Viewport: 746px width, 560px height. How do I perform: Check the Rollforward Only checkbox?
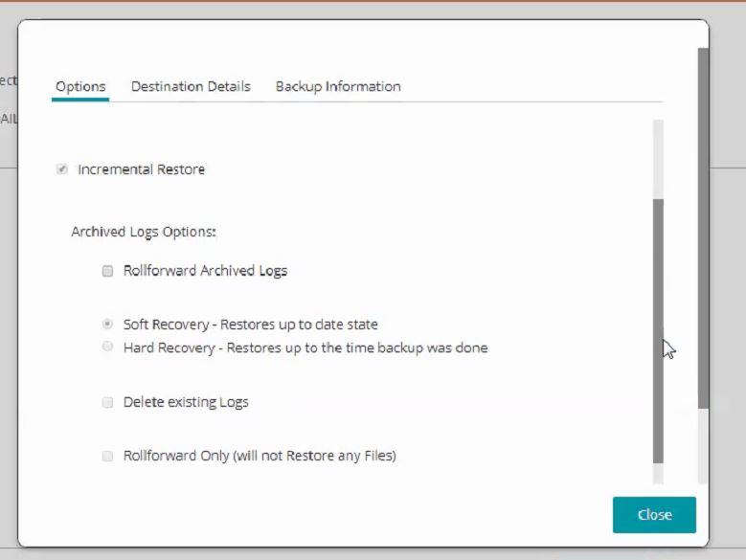108,456
